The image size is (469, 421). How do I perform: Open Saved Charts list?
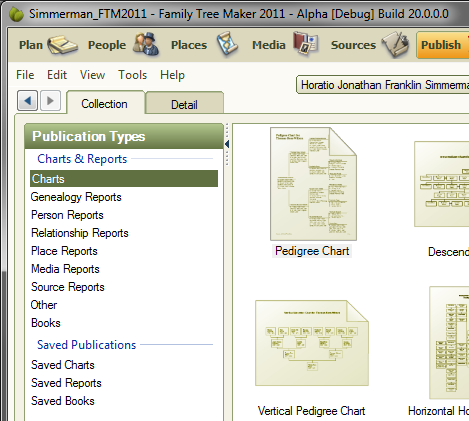coord(63,365)
